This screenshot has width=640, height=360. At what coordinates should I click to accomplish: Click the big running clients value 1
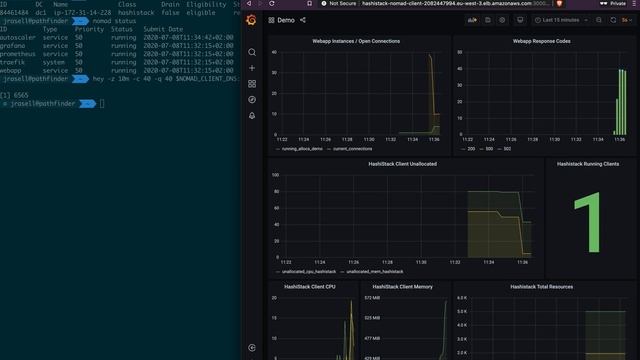pos(587,222)
